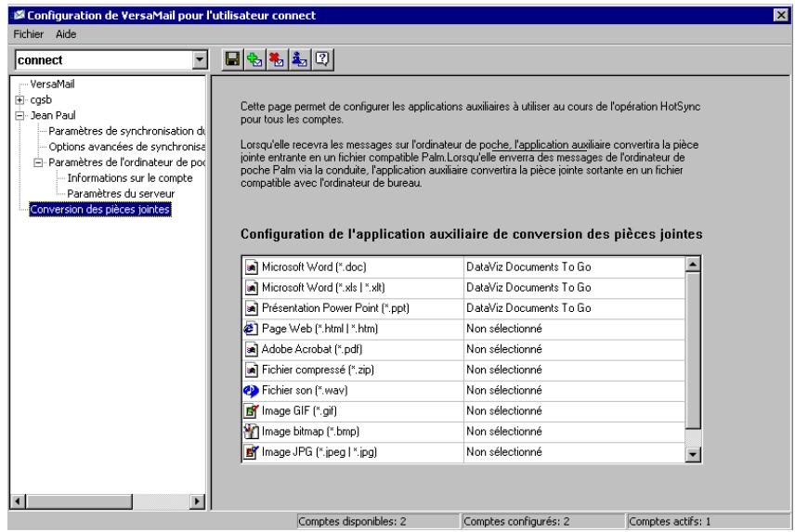Click the red X delete account icon
Image resolution: width=795 pixels, height=532 pixels.
[277, 59]
